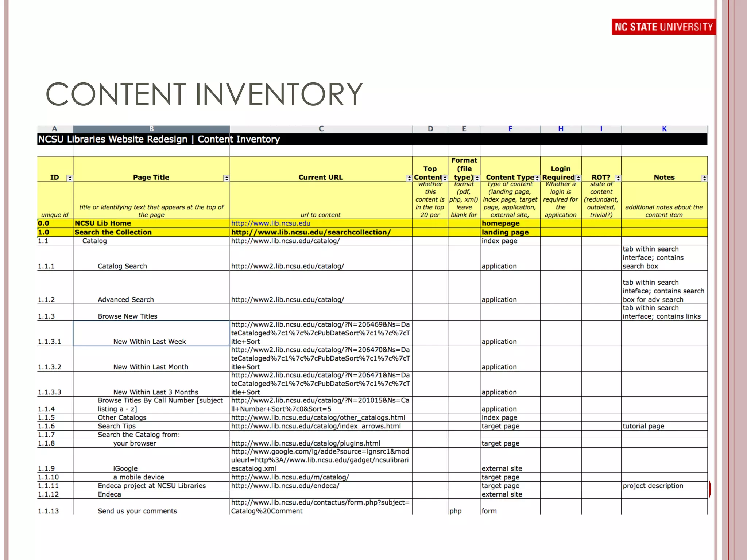Click the 'Endeca' cell in row 1.1.12
747x560 pixels.
(x=151, y=494)
